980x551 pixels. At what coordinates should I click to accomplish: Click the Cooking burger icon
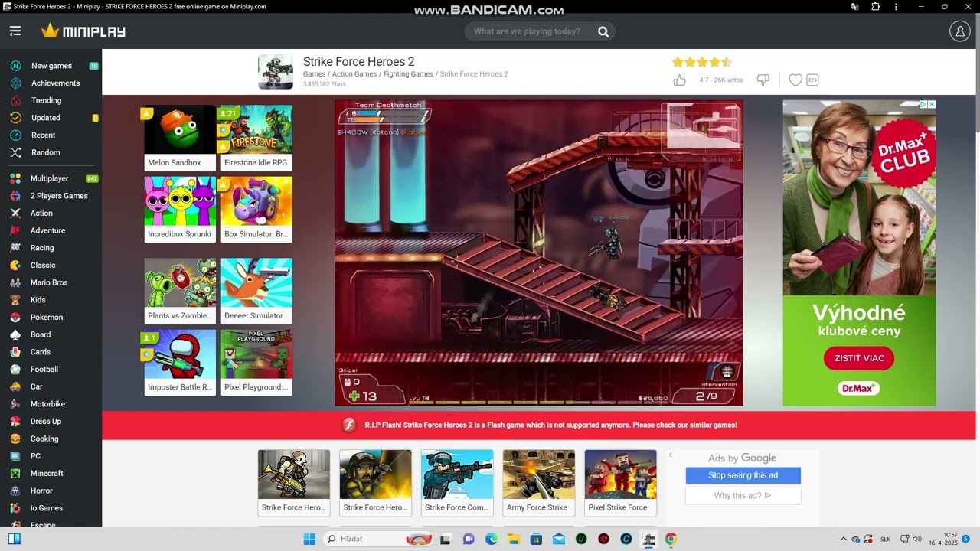tap(15, 439)
